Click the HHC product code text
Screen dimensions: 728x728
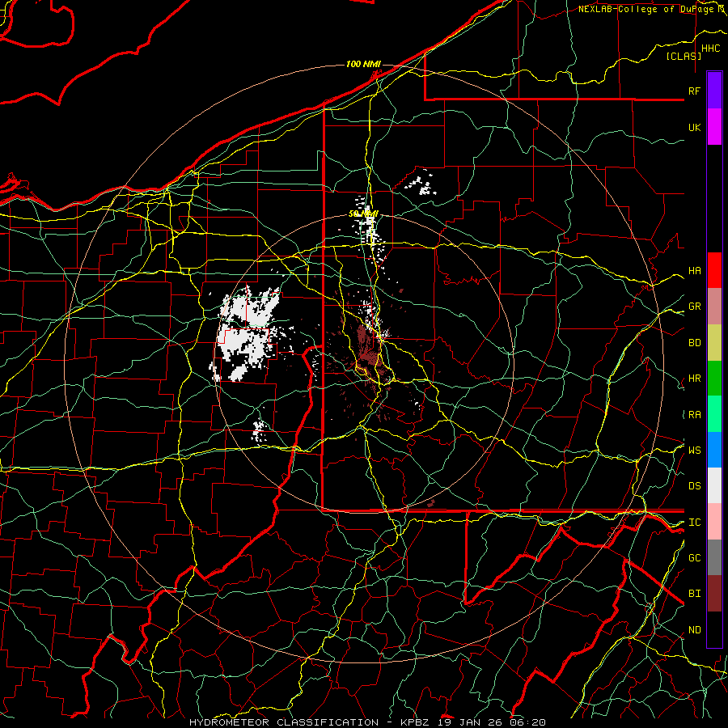pyautogui.click(x=710, y=49)
